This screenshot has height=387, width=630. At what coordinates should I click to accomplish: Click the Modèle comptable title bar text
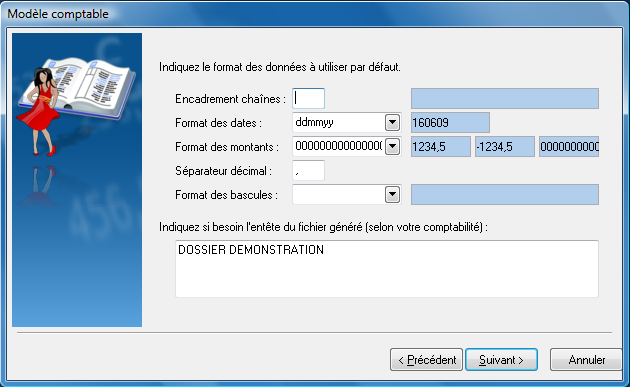pos(58,14)
